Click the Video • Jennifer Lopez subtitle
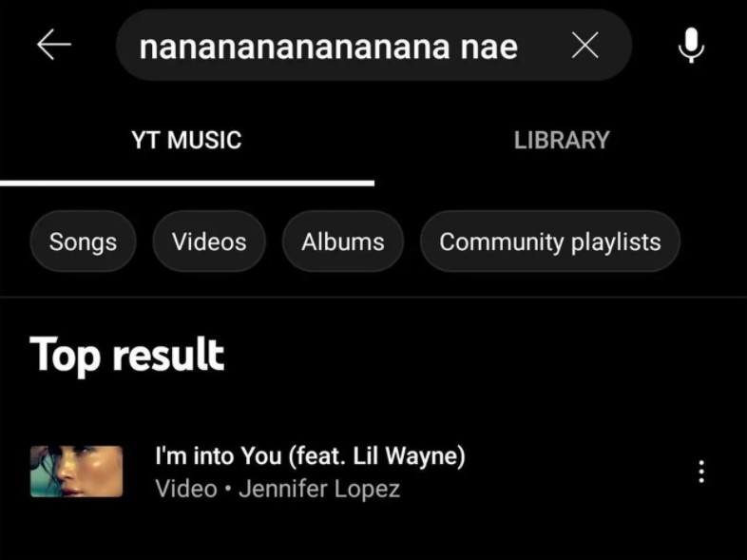This screenshot has height=560, width=747. (x=278, y=489)
